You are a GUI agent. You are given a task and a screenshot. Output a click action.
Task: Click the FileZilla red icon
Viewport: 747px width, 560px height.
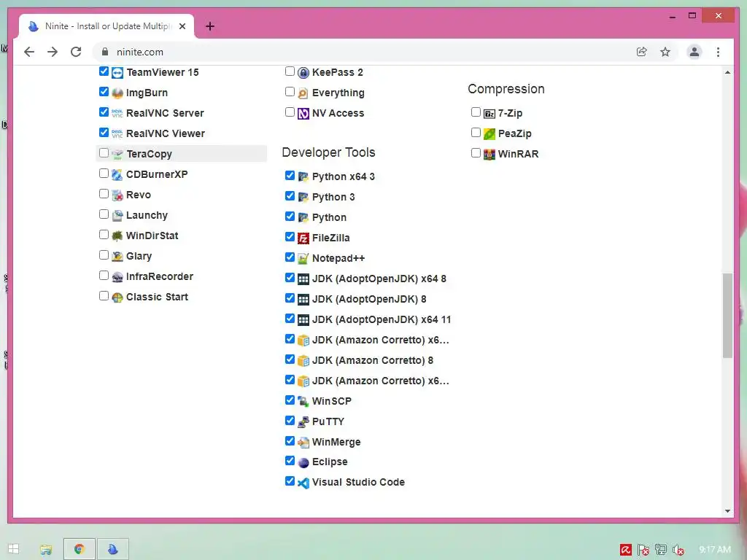tap(303, 238)
